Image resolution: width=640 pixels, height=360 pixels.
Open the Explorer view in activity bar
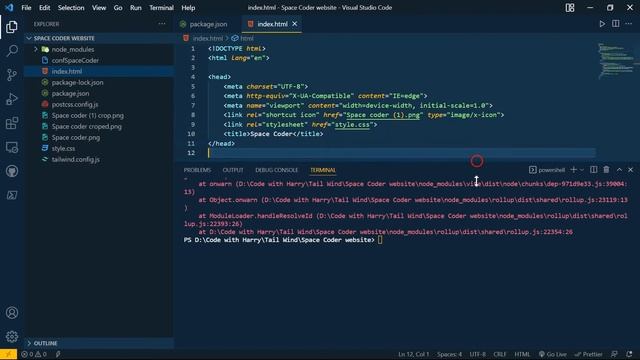pyautogui.click(x=12, y=27)
